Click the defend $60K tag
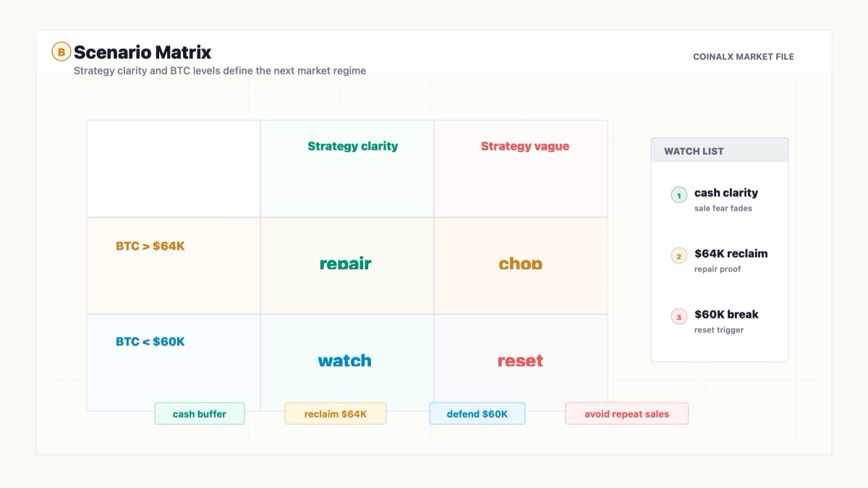Viewport: 868px width, 488px height. (477, 414)
